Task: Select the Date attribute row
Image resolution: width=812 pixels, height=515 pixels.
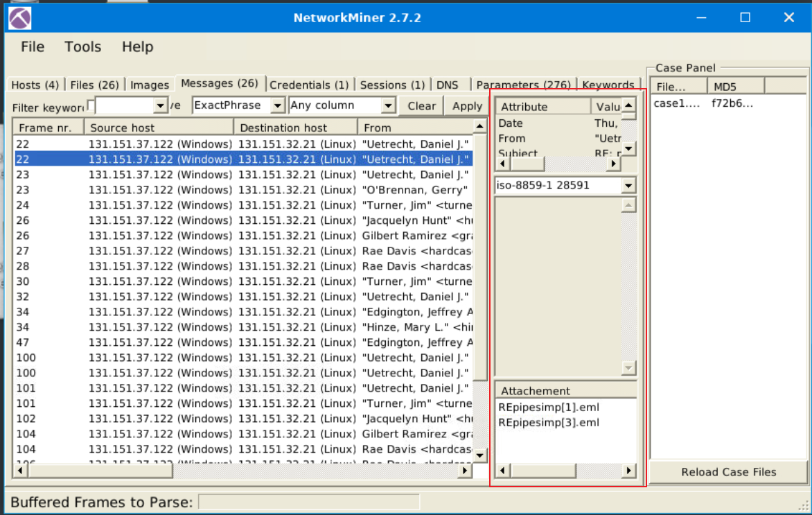Action: (558, 123)
